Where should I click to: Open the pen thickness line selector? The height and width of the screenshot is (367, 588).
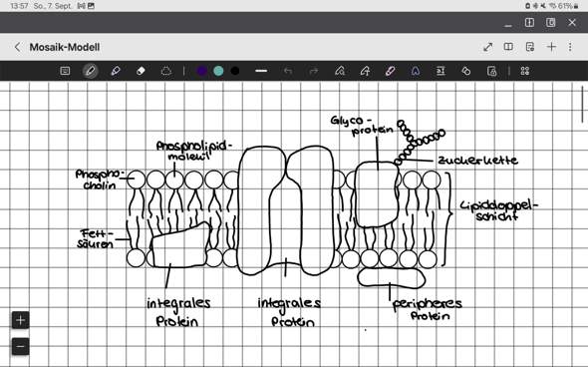click(x=261, y=71)
